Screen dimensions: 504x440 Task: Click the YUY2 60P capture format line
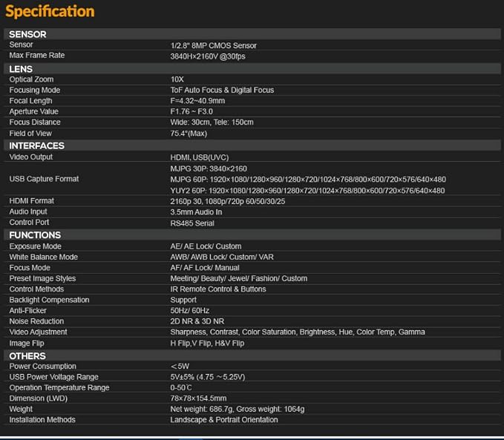[307, 191]
